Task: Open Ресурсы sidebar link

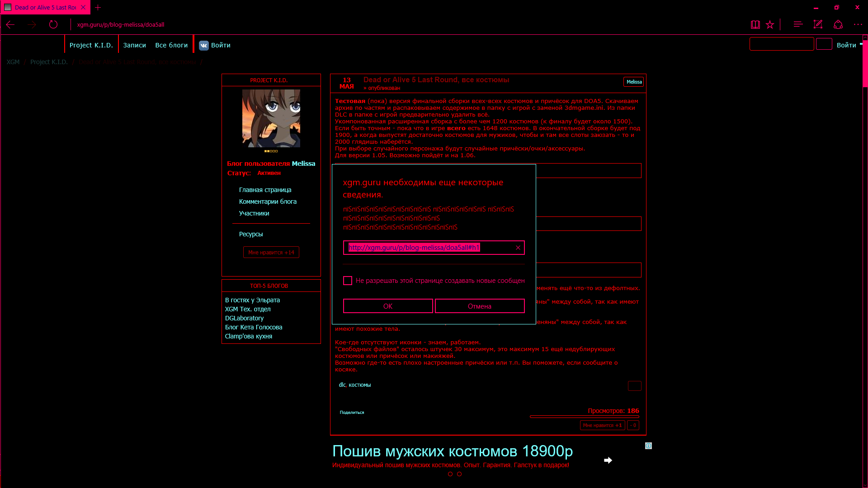Action: (x=251, y=234)
